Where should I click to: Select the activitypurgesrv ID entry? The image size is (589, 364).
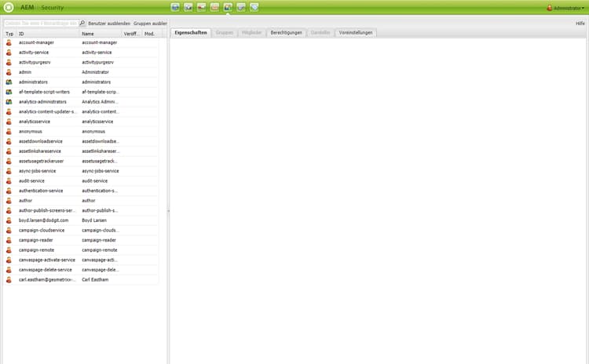coord(35,62)
